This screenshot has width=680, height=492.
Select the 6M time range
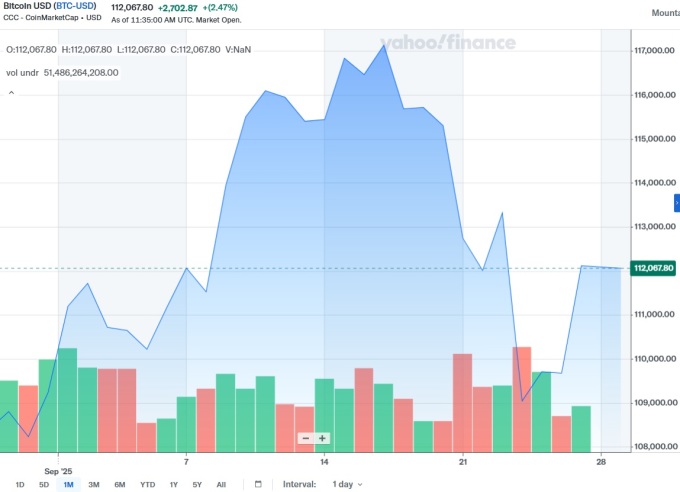click(120, 485)
